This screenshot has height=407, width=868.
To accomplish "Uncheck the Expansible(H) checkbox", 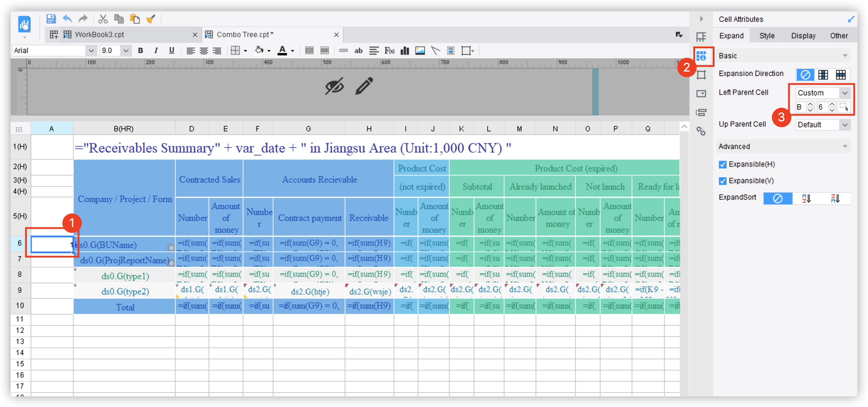I will (x=723, y=164).
